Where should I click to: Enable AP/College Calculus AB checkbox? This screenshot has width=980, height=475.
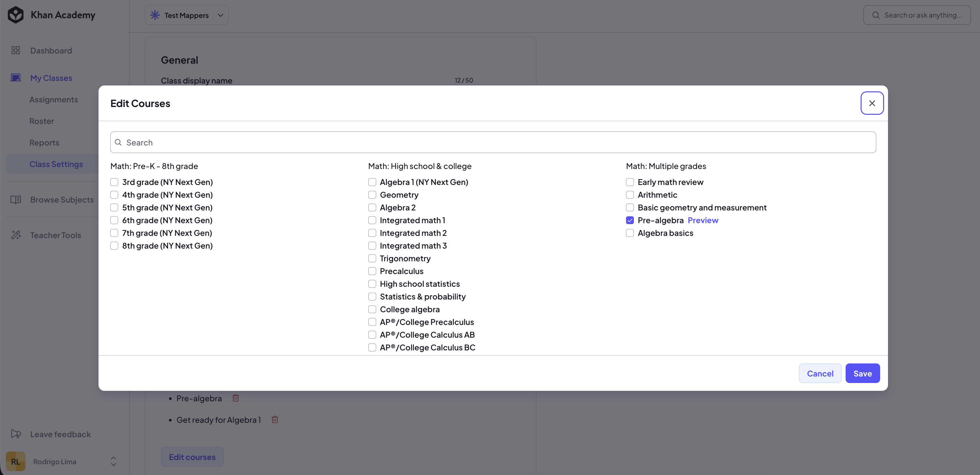[372, 334]
